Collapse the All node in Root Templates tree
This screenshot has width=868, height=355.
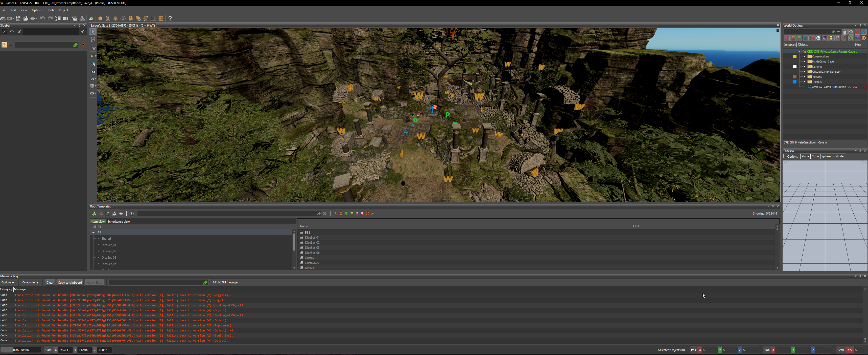pos(93,233)
